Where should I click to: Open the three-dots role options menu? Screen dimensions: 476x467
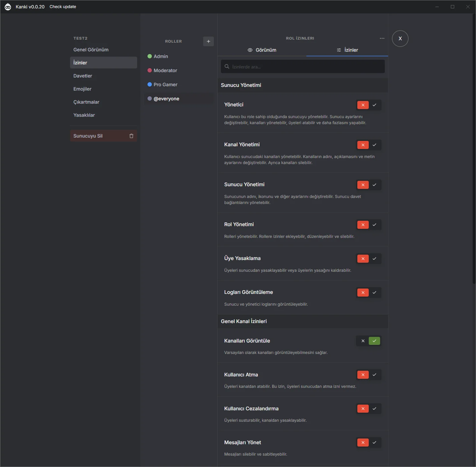click(x=382, y=38)
